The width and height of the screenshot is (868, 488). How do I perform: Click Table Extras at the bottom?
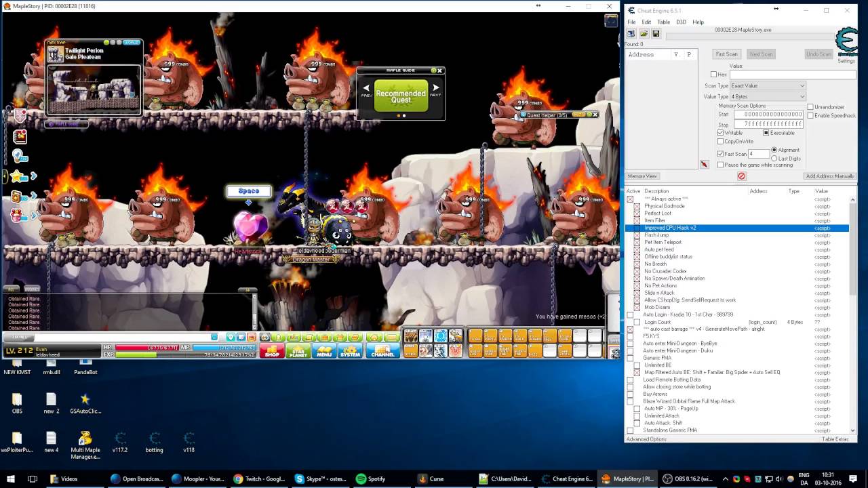[x=835, y=439]
